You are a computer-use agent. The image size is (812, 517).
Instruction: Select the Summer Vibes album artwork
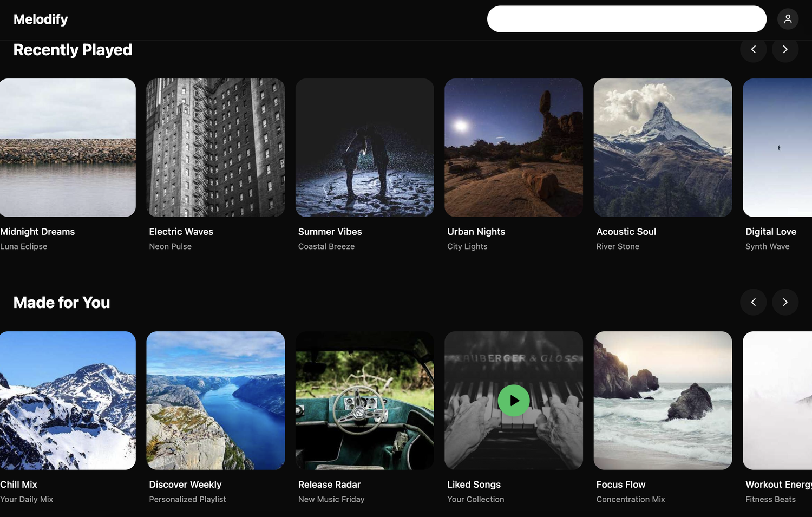(364, 147)
